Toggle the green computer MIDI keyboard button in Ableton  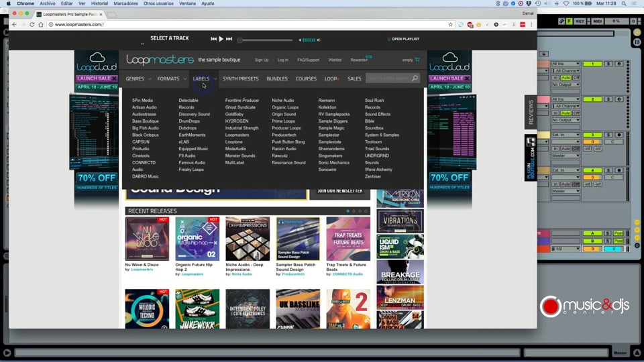tap(570, 21)
